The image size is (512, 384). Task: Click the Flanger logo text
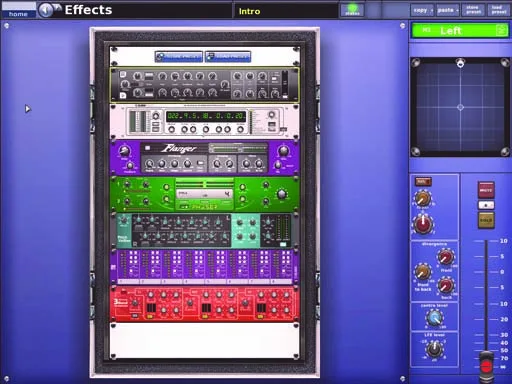tap(179, 149)
